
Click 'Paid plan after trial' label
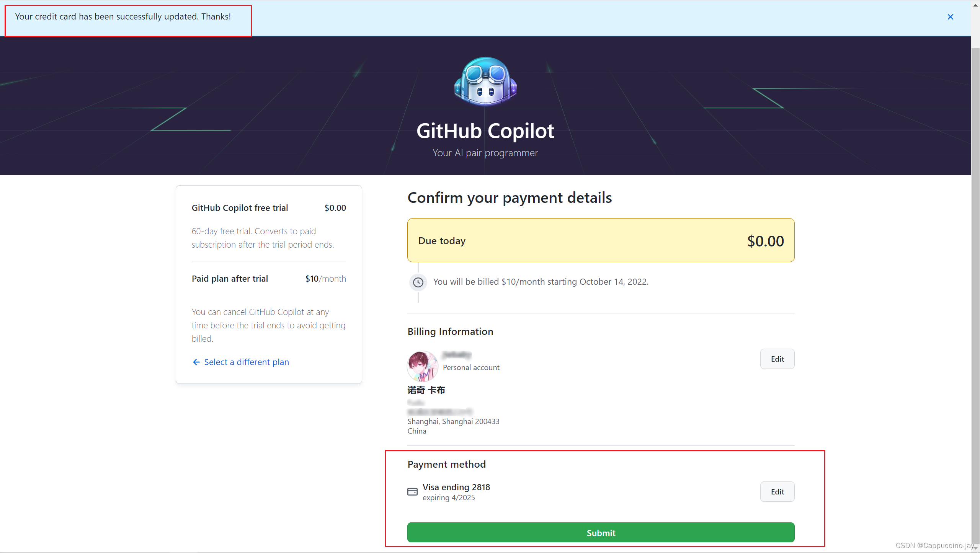click(230, 279)
